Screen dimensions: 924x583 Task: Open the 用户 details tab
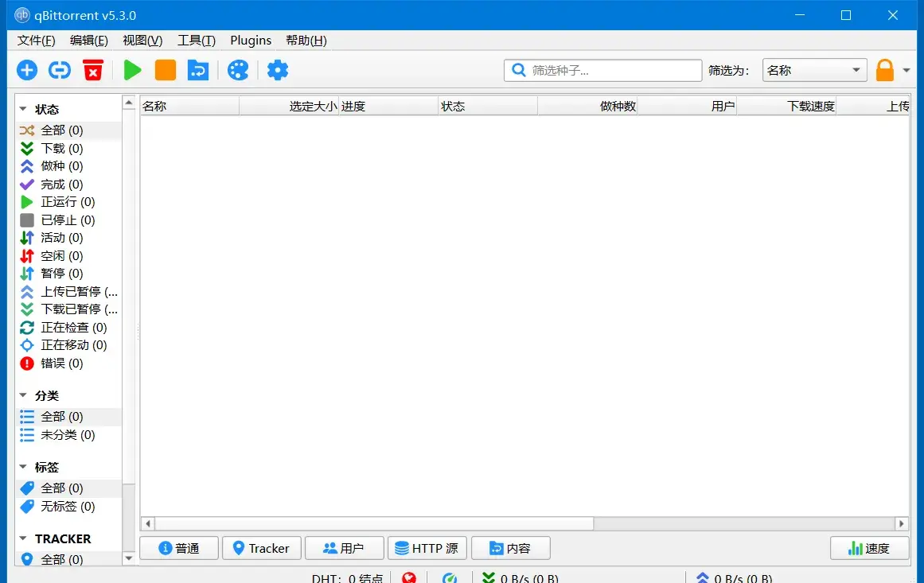click(x=344, y=548)
